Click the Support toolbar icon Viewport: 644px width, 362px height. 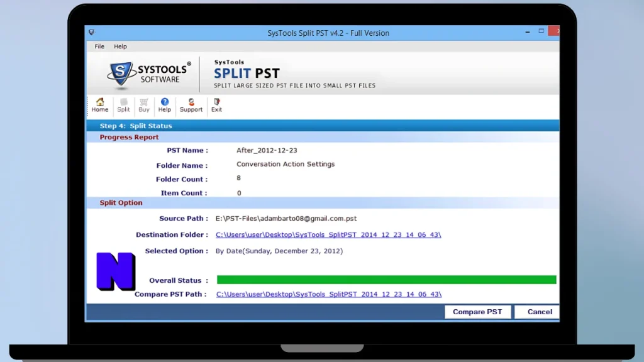(191, 105)
